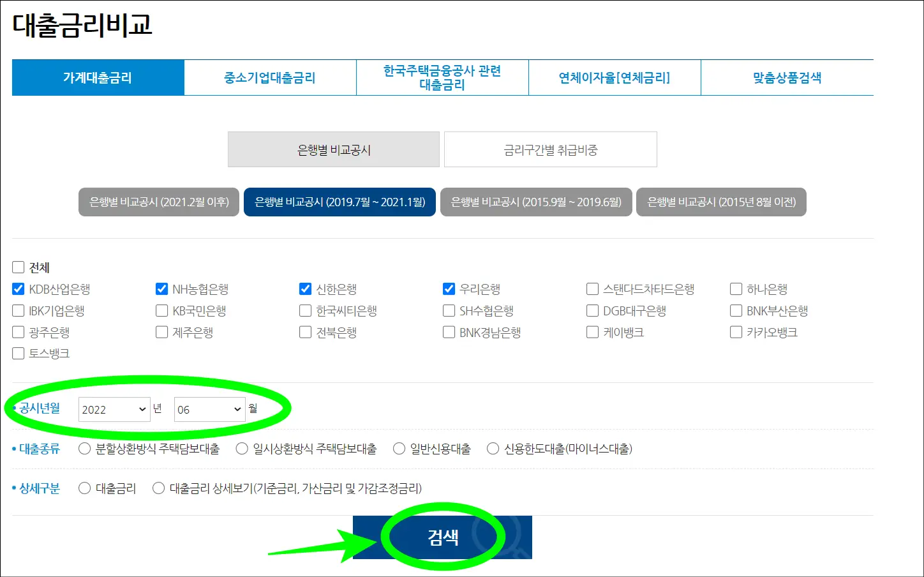Check 제주은행 checkbox
This screenshot has height=577, width=924.
pyautogui.click(x=162, y=332)
